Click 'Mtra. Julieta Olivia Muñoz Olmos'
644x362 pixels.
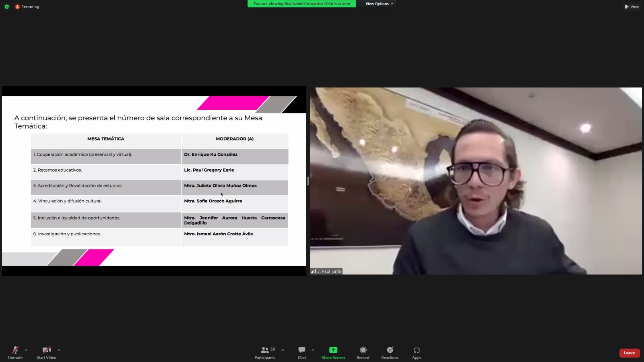pos(220,186)
